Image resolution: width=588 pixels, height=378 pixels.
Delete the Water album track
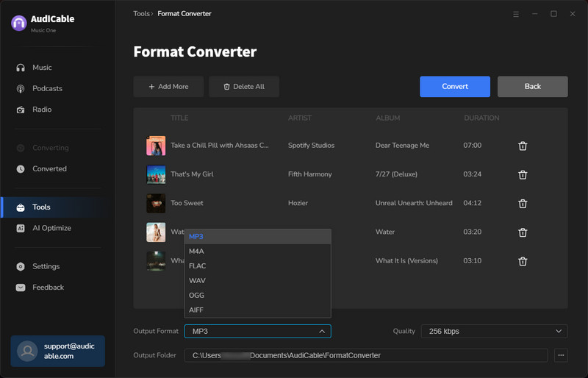click(x=523, y=232)
